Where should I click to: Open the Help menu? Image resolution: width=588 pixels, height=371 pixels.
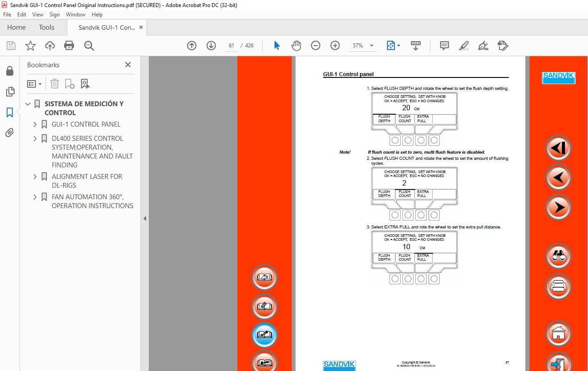pos(97,15)
